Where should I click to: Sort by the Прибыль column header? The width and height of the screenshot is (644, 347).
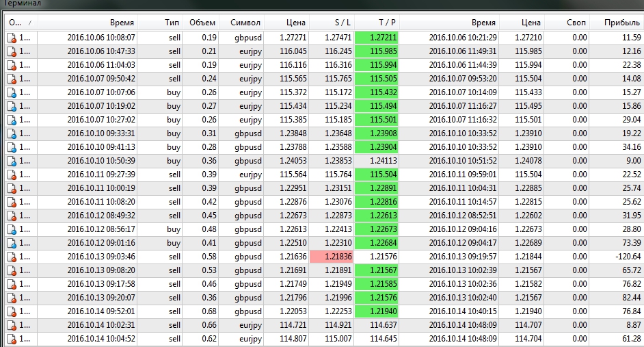(616, 23)
